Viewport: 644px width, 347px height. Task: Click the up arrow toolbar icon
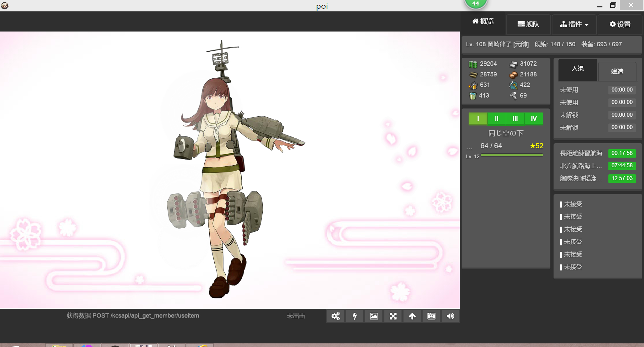tap(412, 316)
